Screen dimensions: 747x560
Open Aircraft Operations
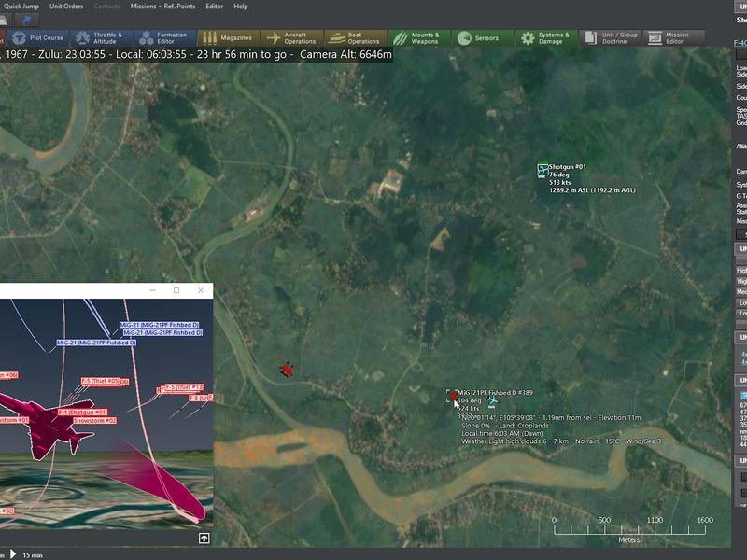click(x=292, y=38)
